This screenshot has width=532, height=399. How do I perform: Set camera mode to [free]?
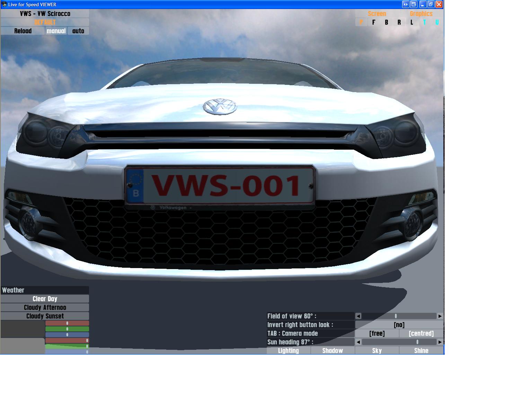point(377,333)
